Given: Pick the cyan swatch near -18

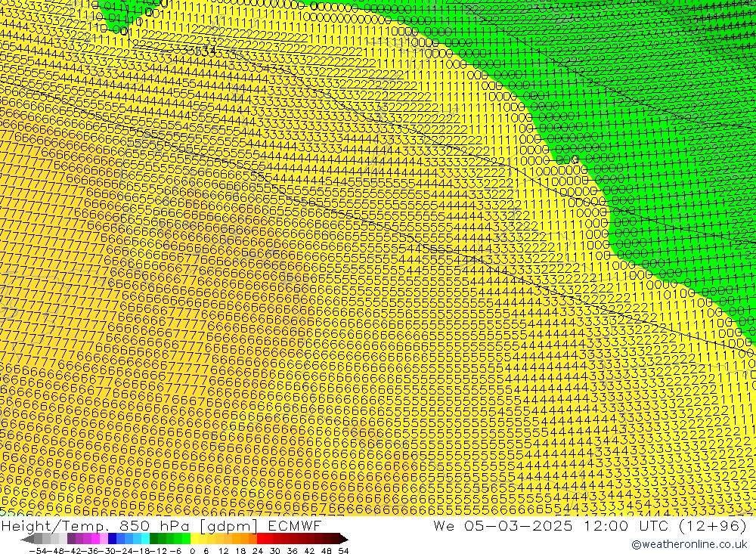Looking at the screenshot, I should (x=145, y=539).
